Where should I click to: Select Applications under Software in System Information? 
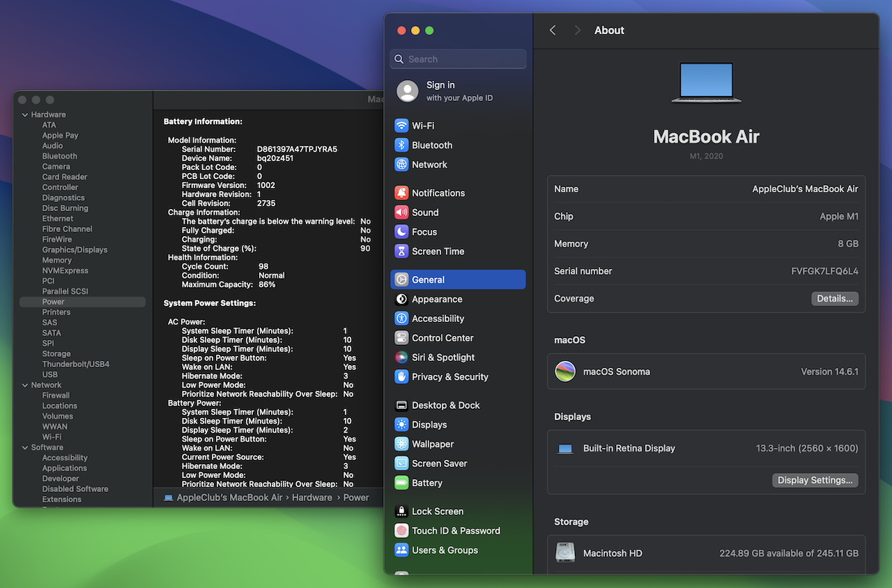point(64,469)
